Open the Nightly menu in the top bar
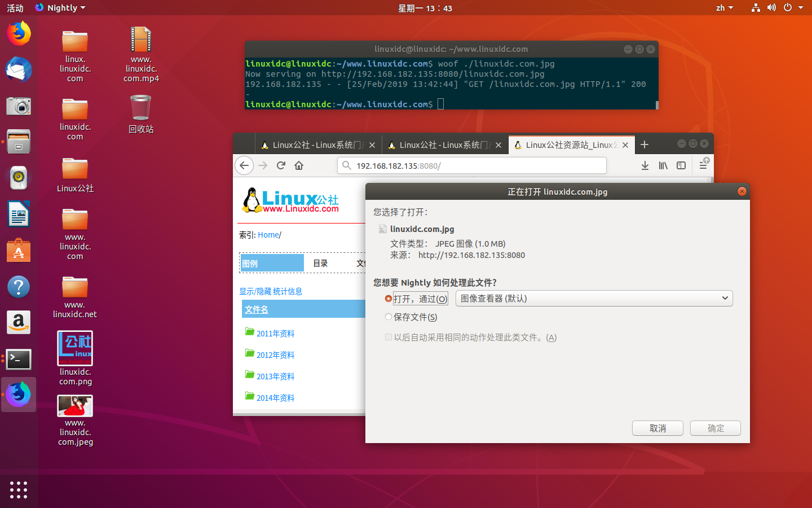 pos(60,7)
